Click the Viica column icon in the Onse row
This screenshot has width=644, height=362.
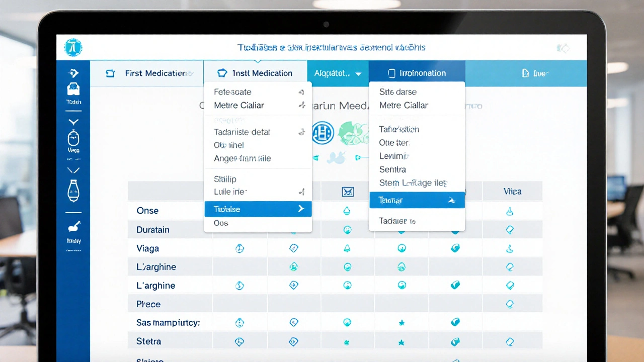pos(509,211)
